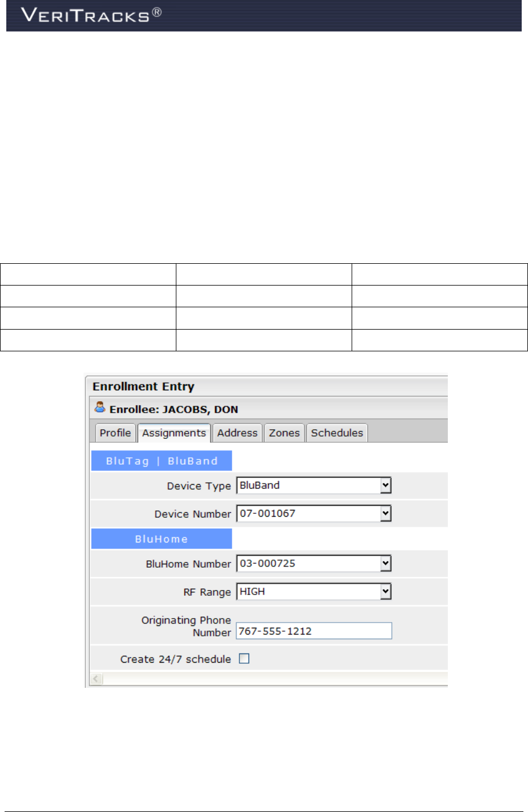Click the enrollee user icon

click(100, 407)
